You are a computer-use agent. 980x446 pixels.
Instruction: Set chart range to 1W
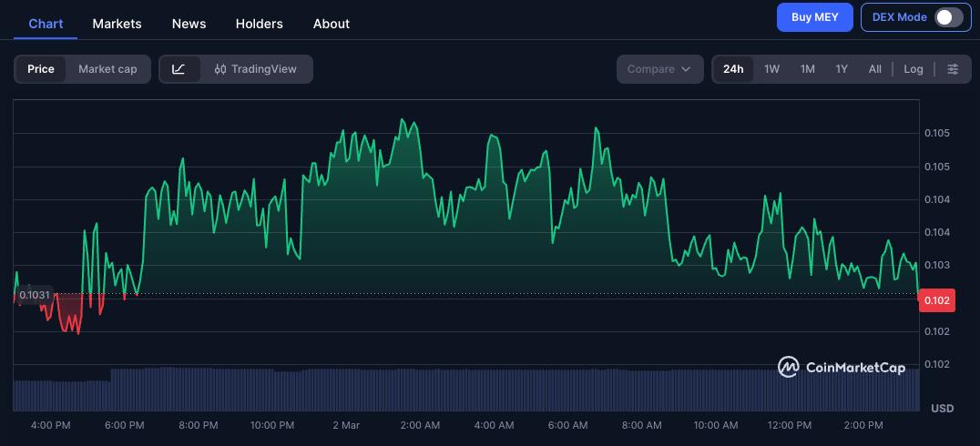pos(771,69)
